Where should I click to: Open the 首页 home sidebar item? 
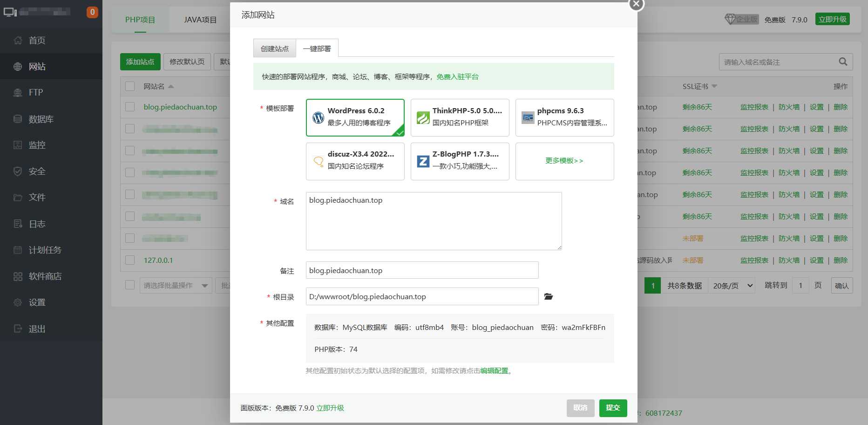tap(51, 40)
